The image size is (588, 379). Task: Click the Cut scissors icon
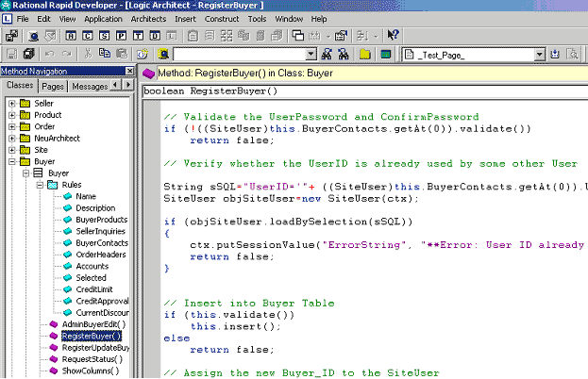(x=88, y=55)
